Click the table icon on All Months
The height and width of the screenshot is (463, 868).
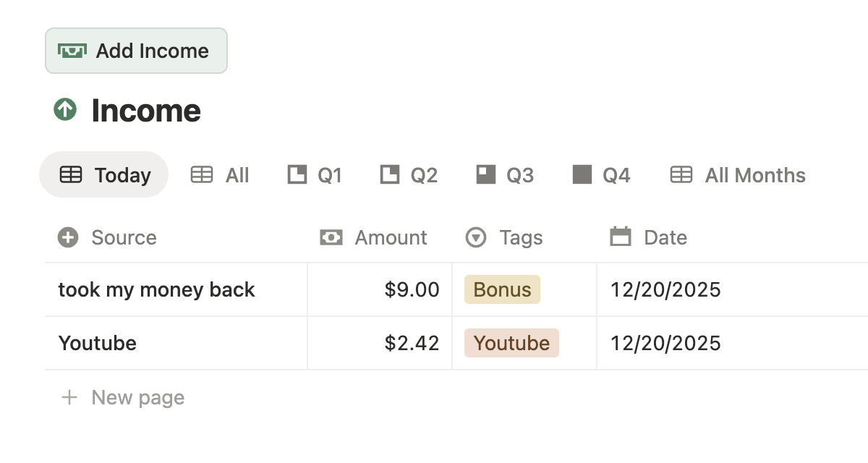(x=681, y=175)
